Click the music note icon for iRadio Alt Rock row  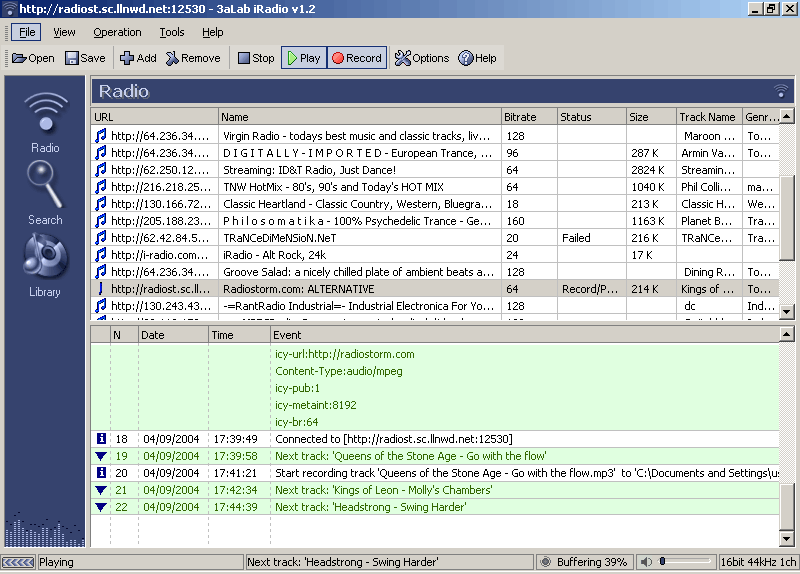(x=101, y=255)
